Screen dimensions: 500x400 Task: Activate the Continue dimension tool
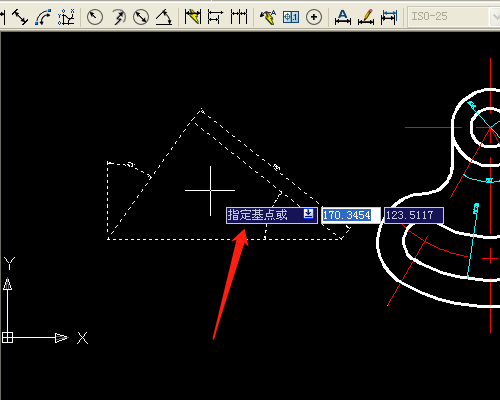pyautogui.click(x=239, y=17)
